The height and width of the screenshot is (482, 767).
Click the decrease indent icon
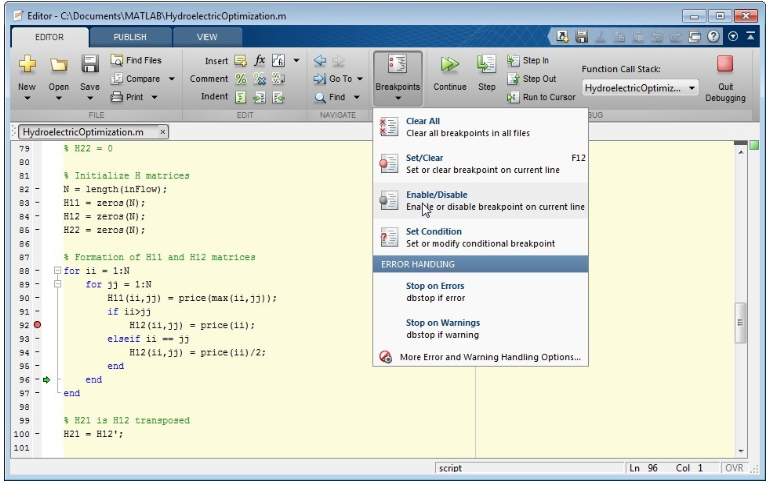click(278, 97)
